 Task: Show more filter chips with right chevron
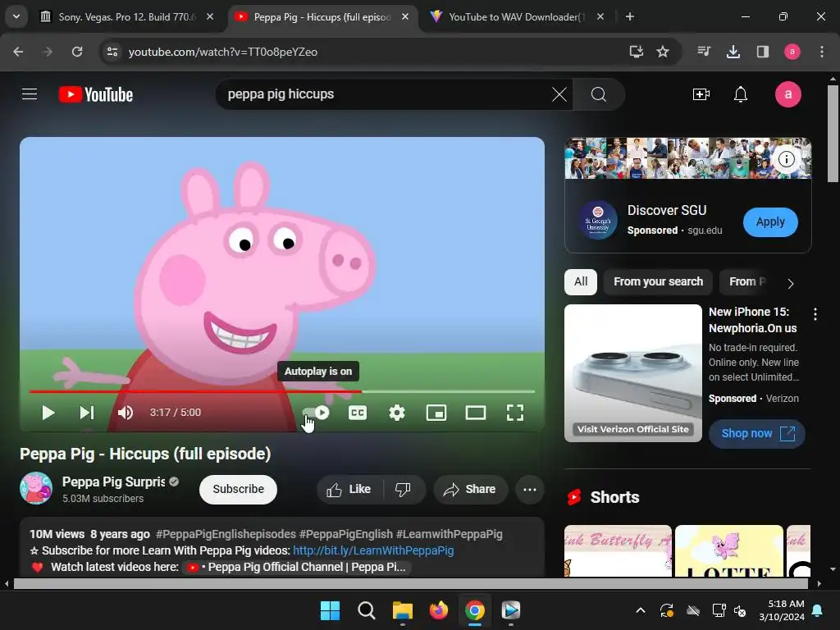791,283
